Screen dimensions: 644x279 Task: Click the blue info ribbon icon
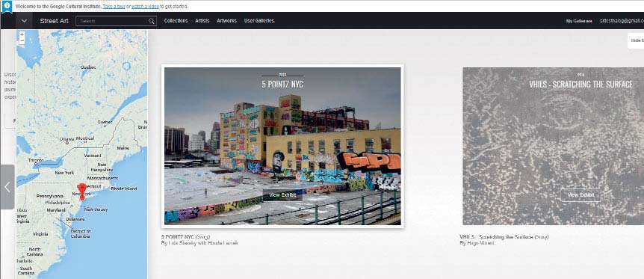(x=7, y=7)
